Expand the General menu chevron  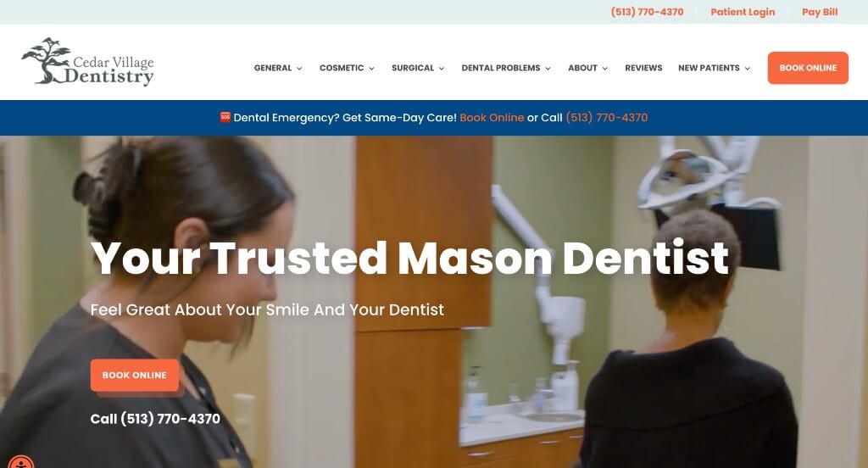click(299, 68)
